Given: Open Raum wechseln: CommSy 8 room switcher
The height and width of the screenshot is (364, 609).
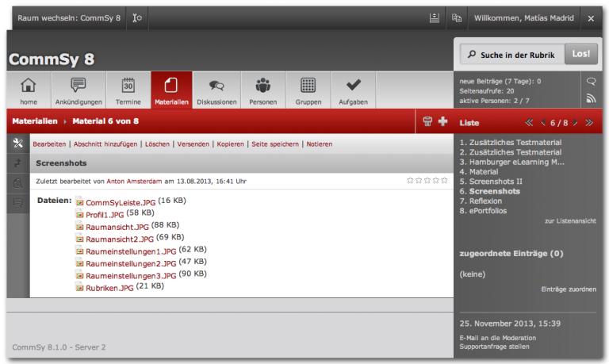Looking at the screenshot, I should point(69,18).
